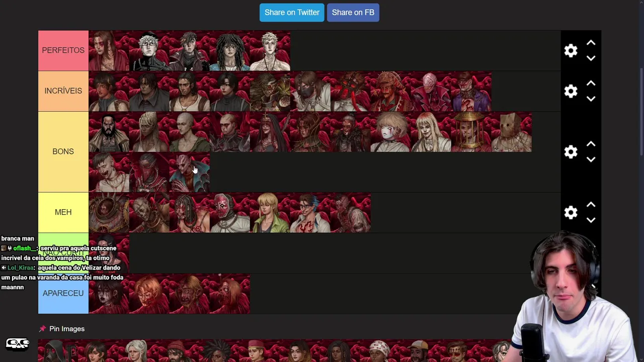Select first portrait in PERFEITOS row
Viewport: 644px width, 362px height.
coord(109,51)
